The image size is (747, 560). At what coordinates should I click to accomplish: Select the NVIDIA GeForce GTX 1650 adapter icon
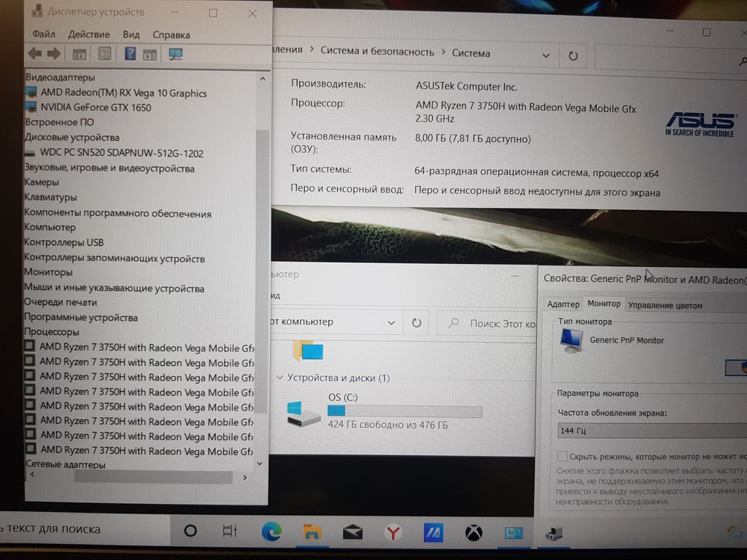pyautogui.click(x=31, y=106)
